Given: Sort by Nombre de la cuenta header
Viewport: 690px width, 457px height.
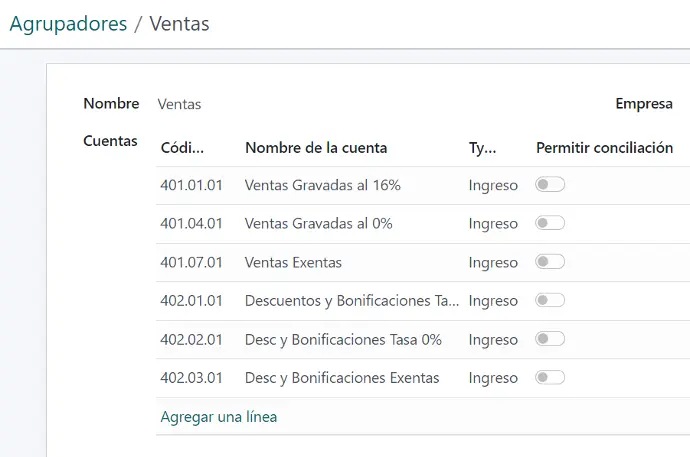Looking at the screenshot, I should 316,148.
